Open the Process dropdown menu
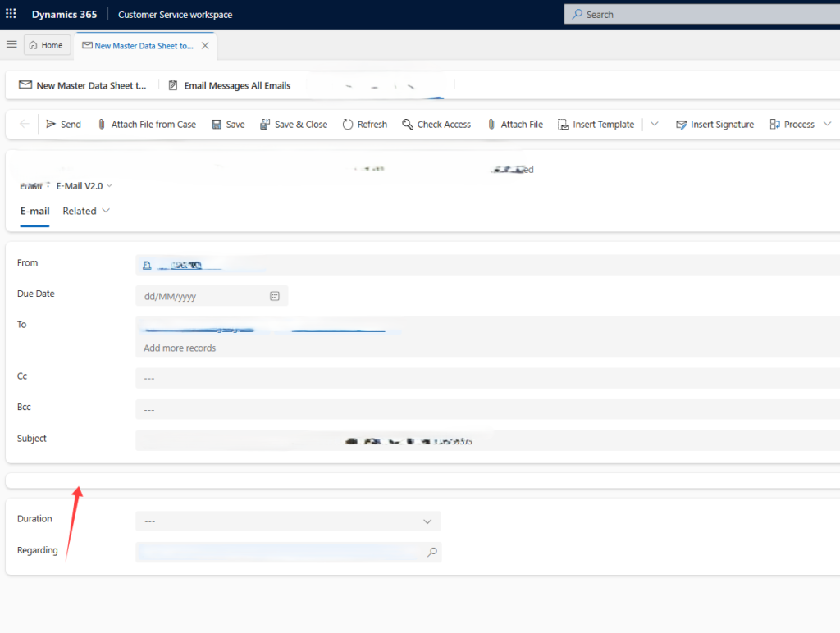This screenshot has height=633, width=840. click(827, 124)
